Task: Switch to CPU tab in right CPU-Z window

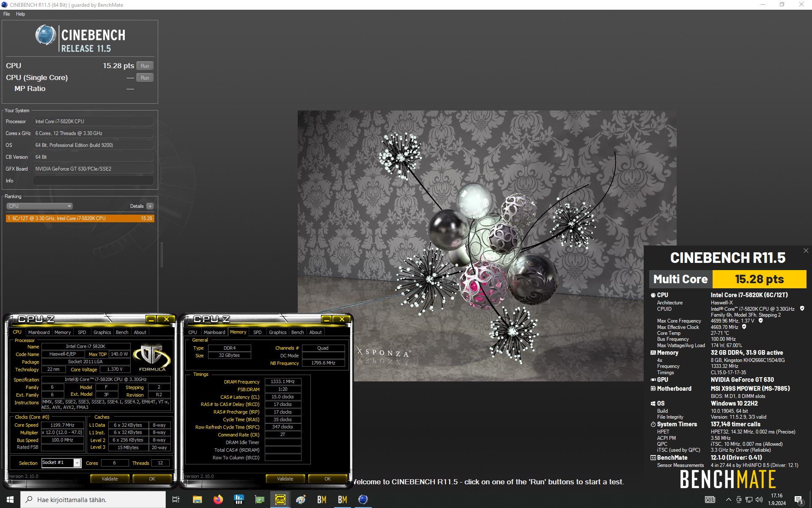Action: [x=192, y=332]
